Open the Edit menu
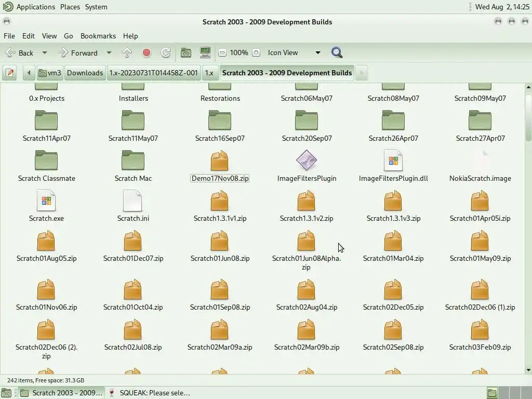Viewport: 532px width, 399px height. pyautogui.click(x=29, y=36)
